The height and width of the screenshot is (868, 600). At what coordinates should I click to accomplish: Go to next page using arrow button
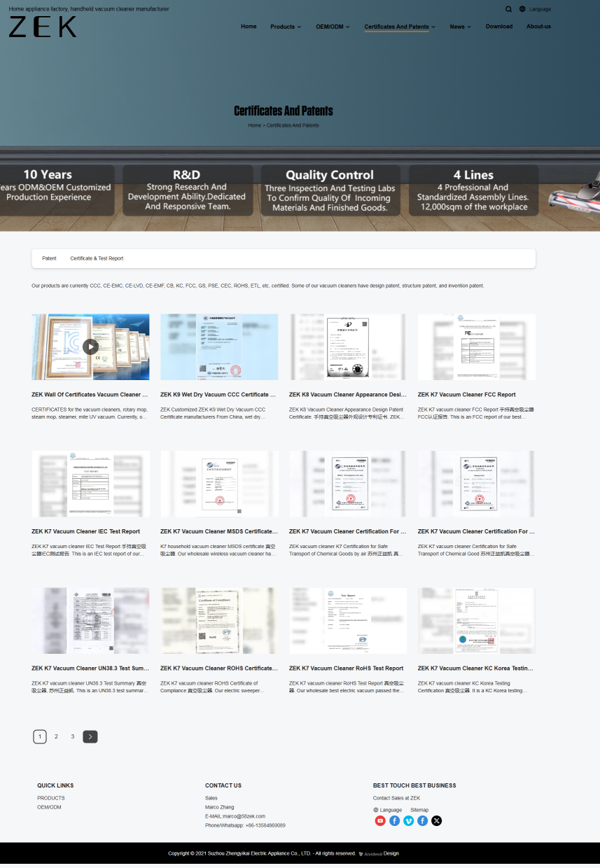(90, 736)
